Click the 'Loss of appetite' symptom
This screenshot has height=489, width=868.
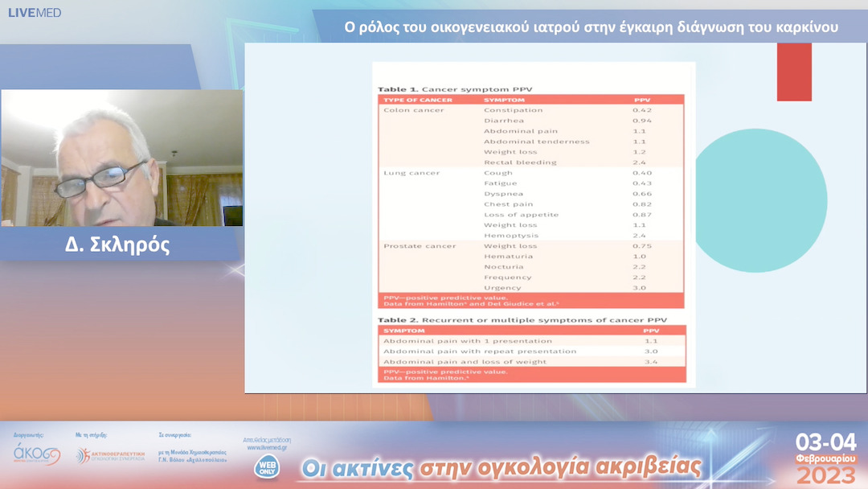[521, 215]
